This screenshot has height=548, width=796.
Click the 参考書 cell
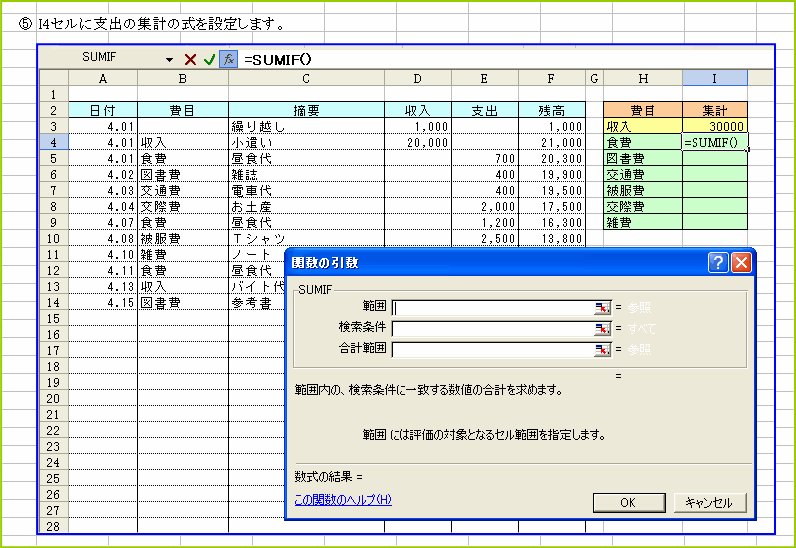(x=257, y=302)
